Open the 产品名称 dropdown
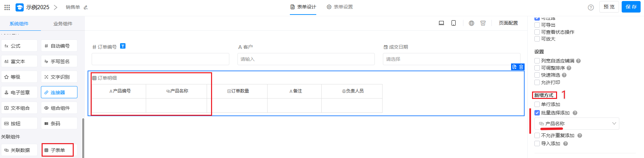The height and width of the screenshot is (158, 644). click(x=577, y=124)
